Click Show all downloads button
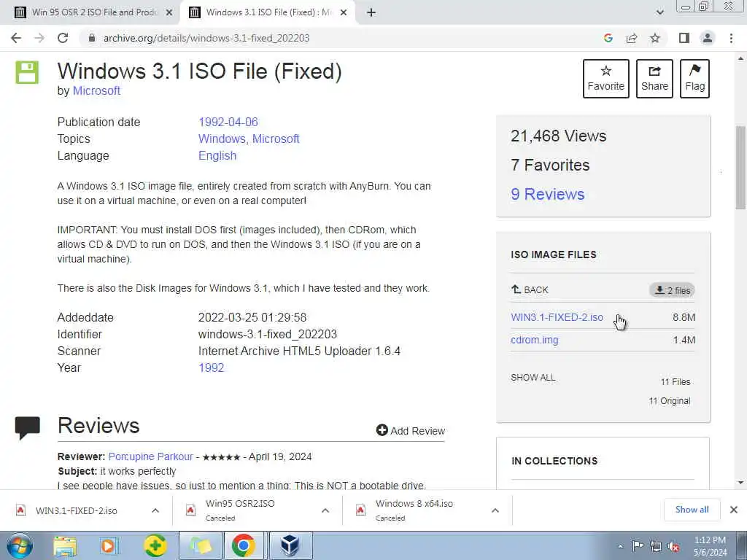This screenshot has width=747, height=560. pos(692,510)
